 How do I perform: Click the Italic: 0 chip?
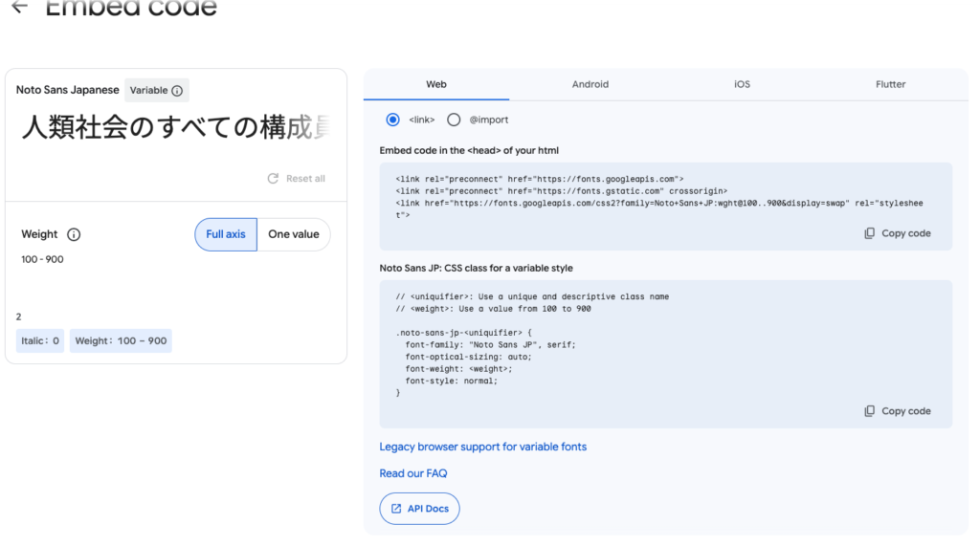[40, 341]
